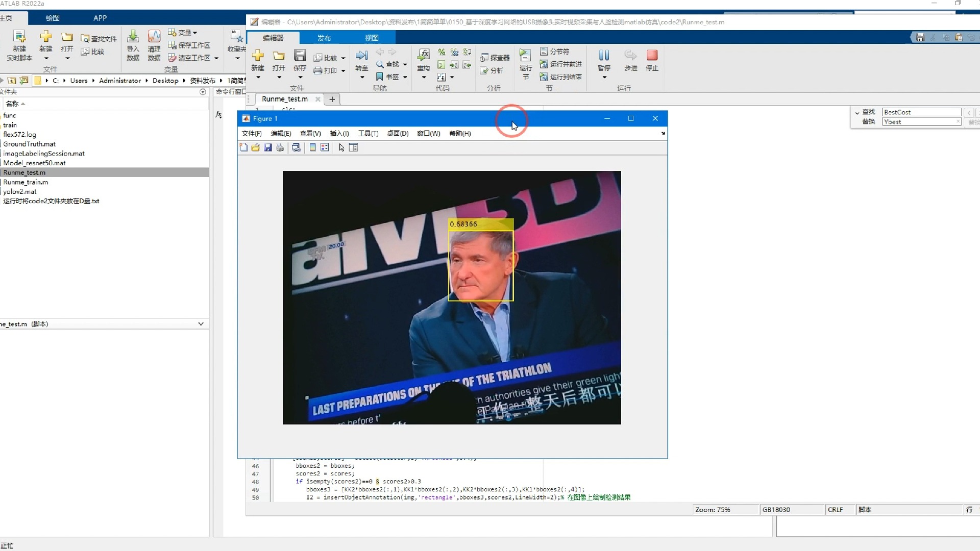This screenshot has height=551, width=980.
Task: Open the File (文件(F)) menu in Figure 1
Action: point(252,133)
